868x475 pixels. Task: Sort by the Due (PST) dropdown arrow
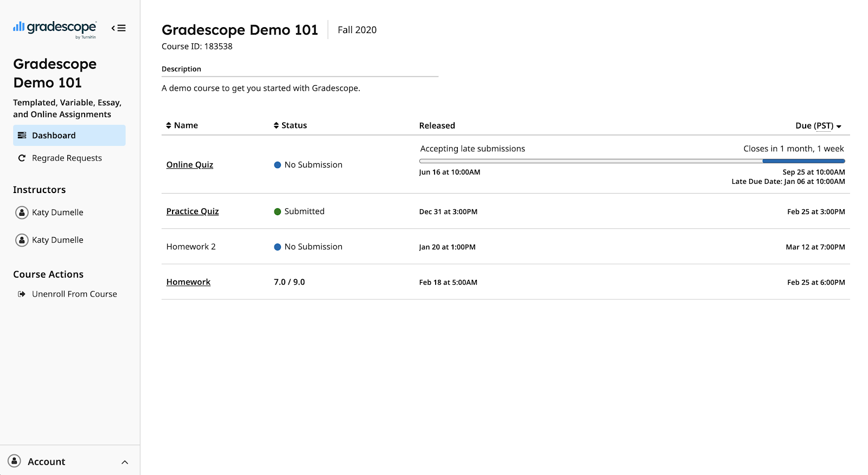pyautogui.click(x=839, y=126)
